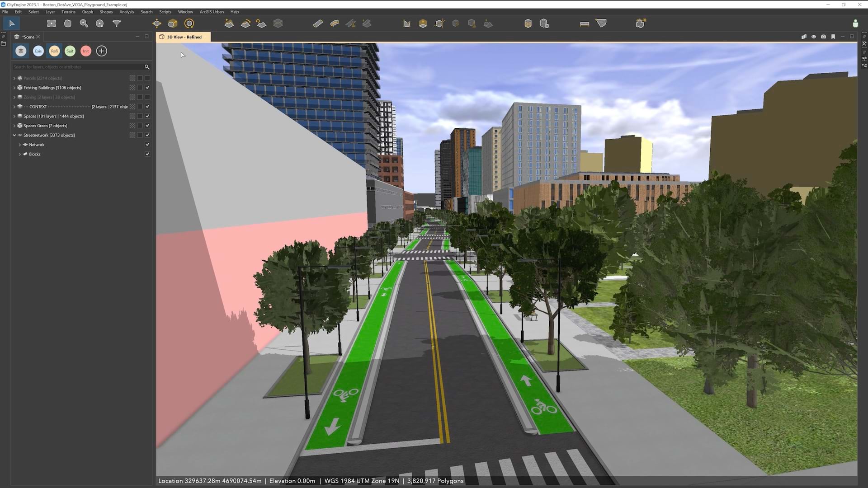The width and height of the screenshot is (868, 488).
Task: Click the Rotate tool icon
Action: tap(189, 23)
